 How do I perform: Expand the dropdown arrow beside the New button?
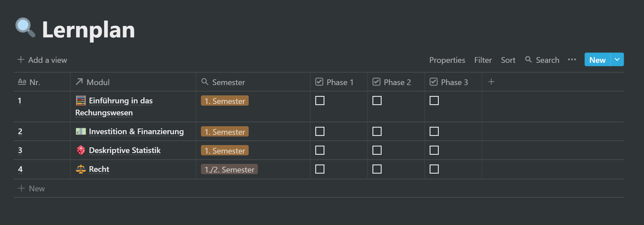pos(617,59)
